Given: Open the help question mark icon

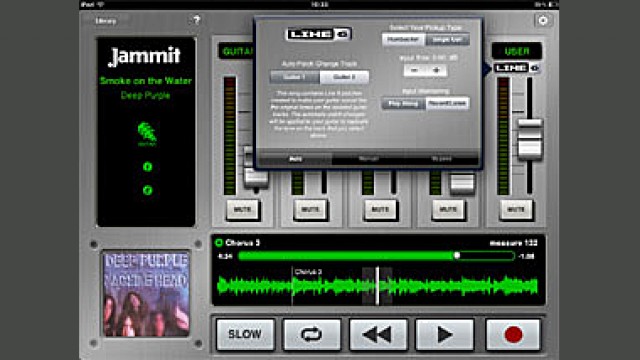Looking at the screenshot, I should 196,20.
